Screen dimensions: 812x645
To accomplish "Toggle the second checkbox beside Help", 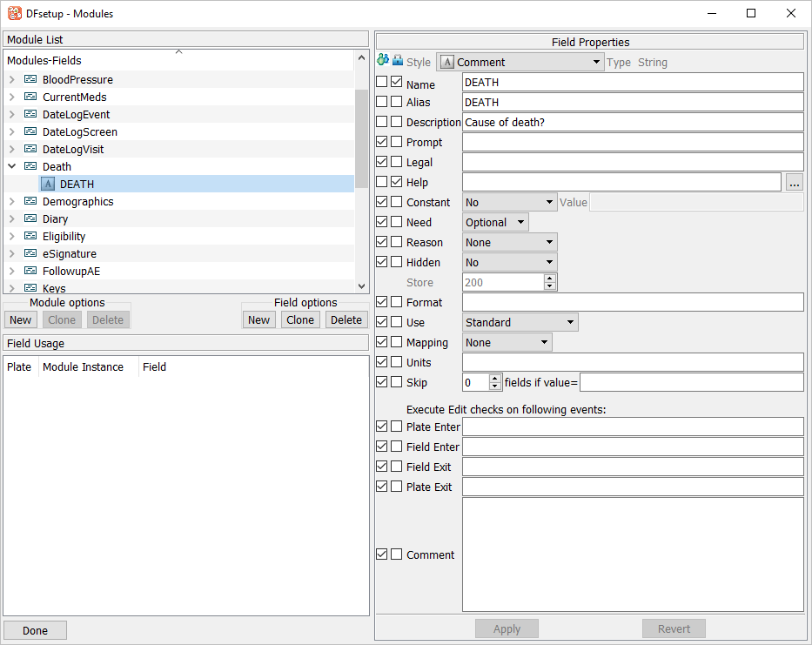I will (397, 182).
